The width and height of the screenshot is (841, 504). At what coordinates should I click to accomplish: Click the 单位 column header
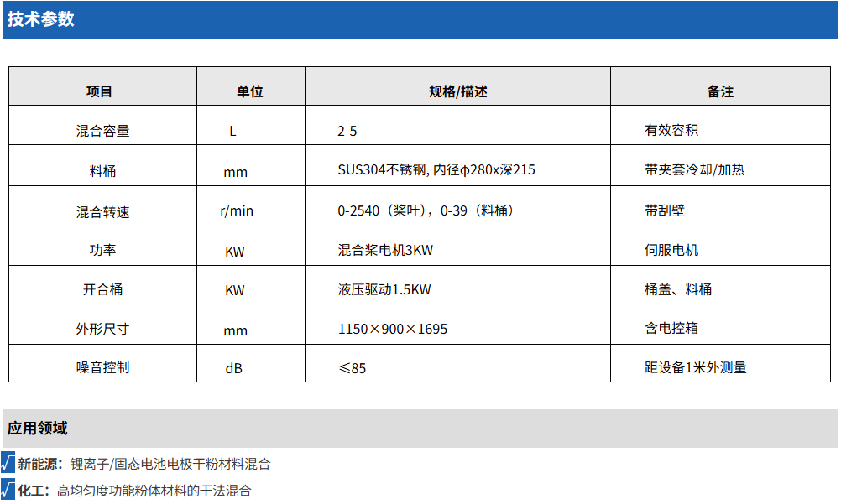point(249,91)
